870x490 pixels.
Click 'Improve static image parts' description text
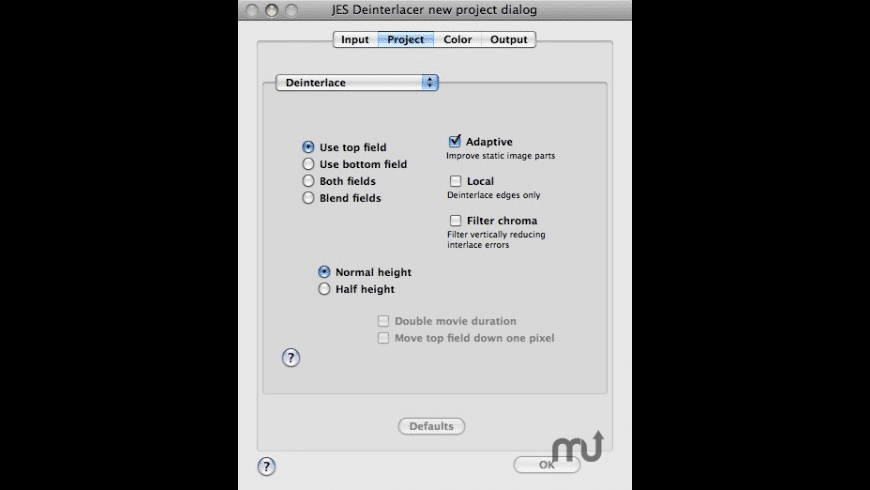click(x=500, y=156)
